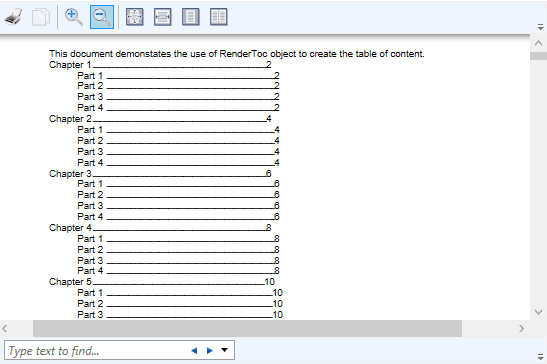The width and height of the screenshot is (547, 364).
Task: Open Part 3 under Chapter 5
Action: (180, 314)
